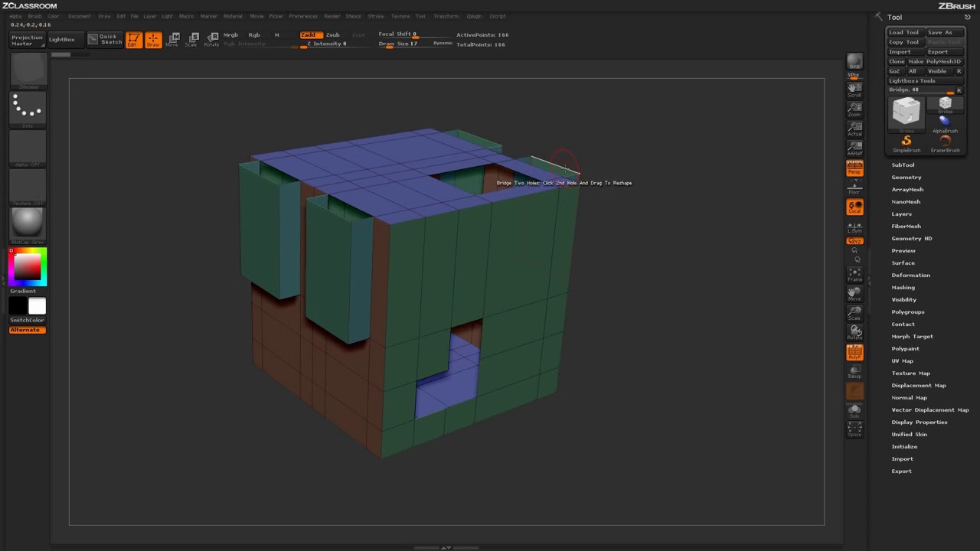Viewport: 980px width, 551px height.
Task: Expand the Layers section
Action: click(902, 214)
